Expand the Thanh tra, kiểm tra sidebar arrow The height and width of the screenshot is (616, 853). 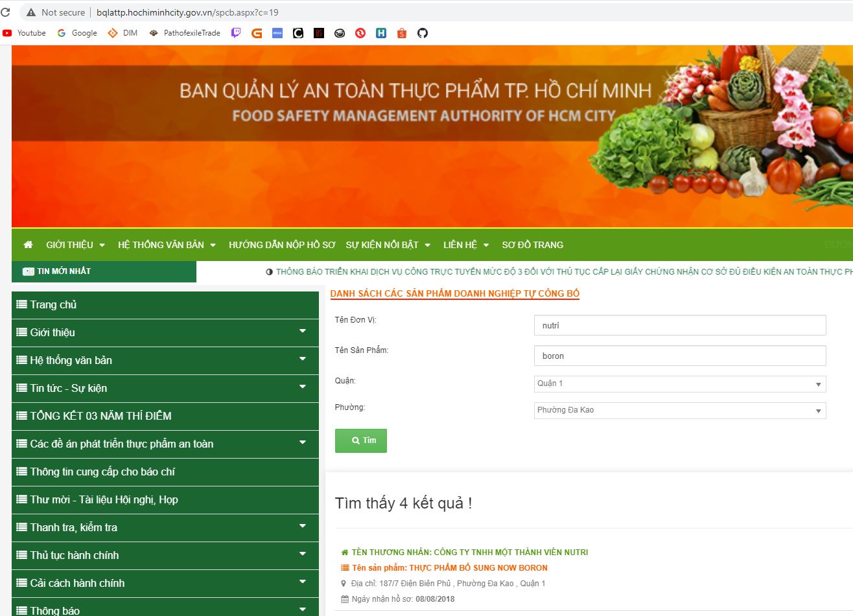pos(302,526)
